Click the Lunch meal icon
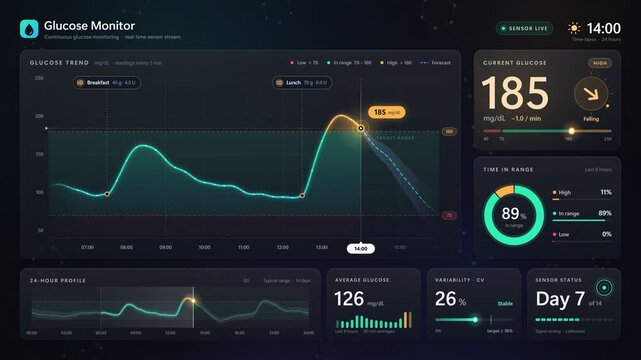This screenshot has height=360, width=641. click(279, 83)
